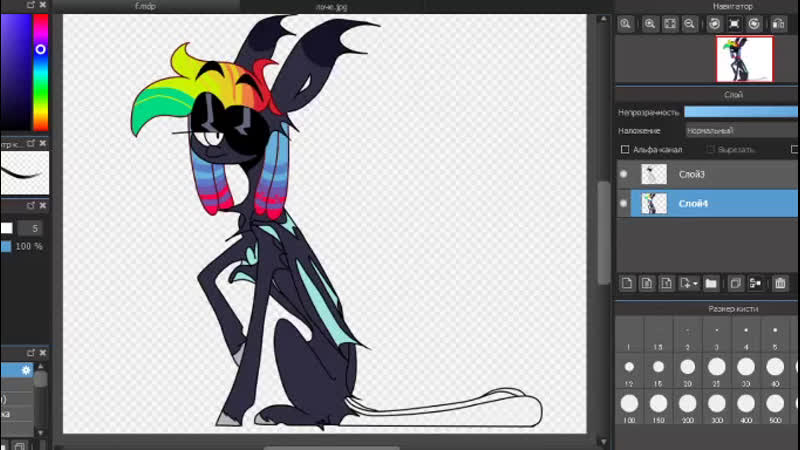The image size is (800, 450).
Task: Hide the Слой3 layer
Action: click(624, 174)
